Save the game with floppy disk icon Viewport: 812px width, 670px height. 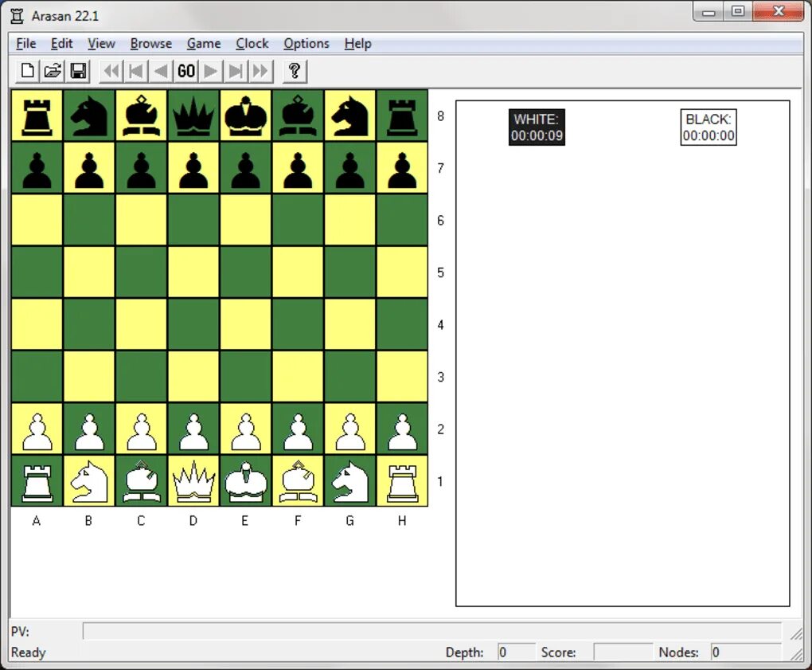[78, 71]
